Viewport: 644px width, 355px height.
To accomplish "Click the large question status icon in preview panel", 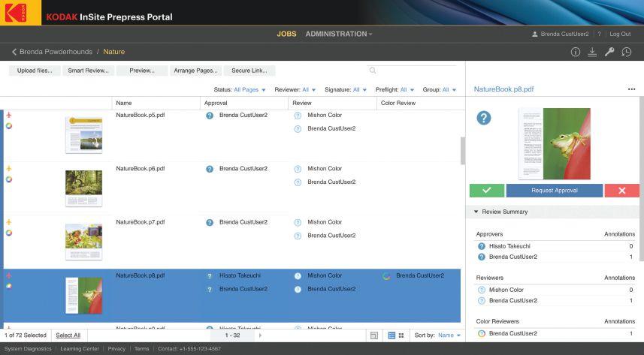I will tap(484, 118).
